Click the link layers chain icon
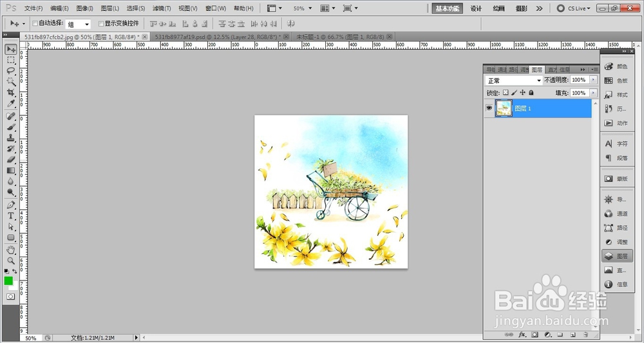Viewport: 644px width, 343px height. 509,335
